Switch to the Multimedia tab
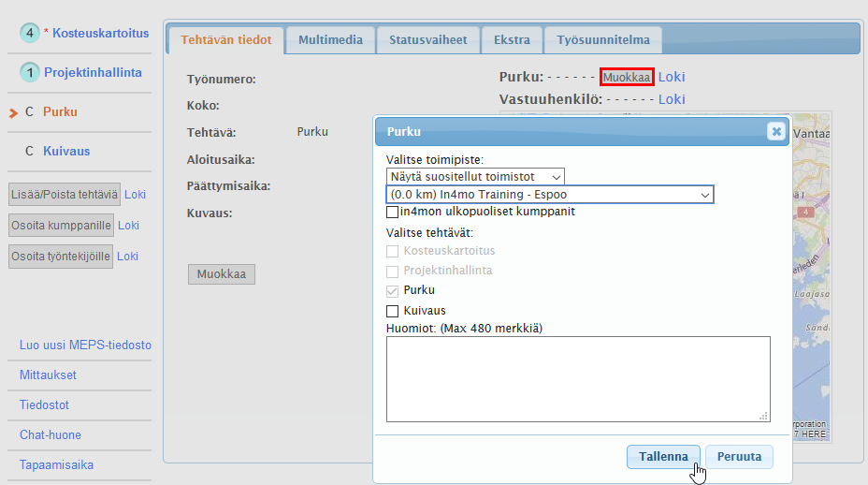868x485 pixels. point(329,40)
